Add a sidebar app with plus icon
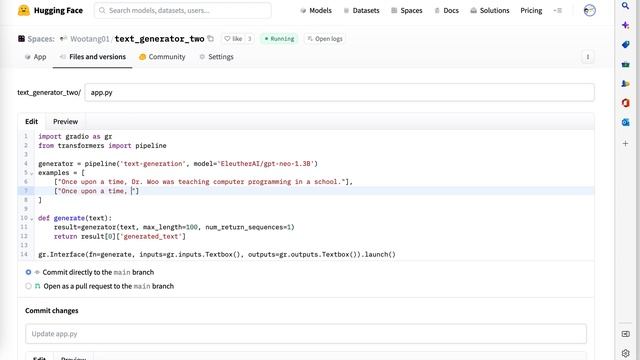The width and height of the screenshot is (640, 360). tap(625, 143)
